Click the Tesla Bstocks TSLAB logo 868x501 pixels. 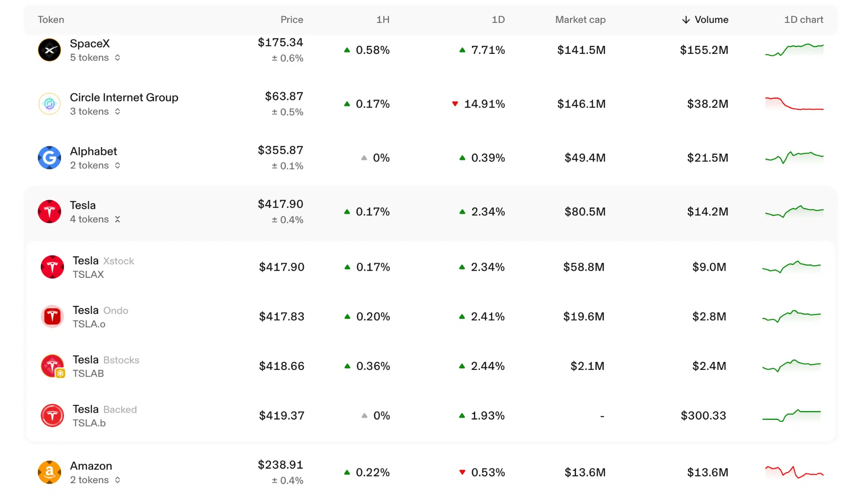52,366
